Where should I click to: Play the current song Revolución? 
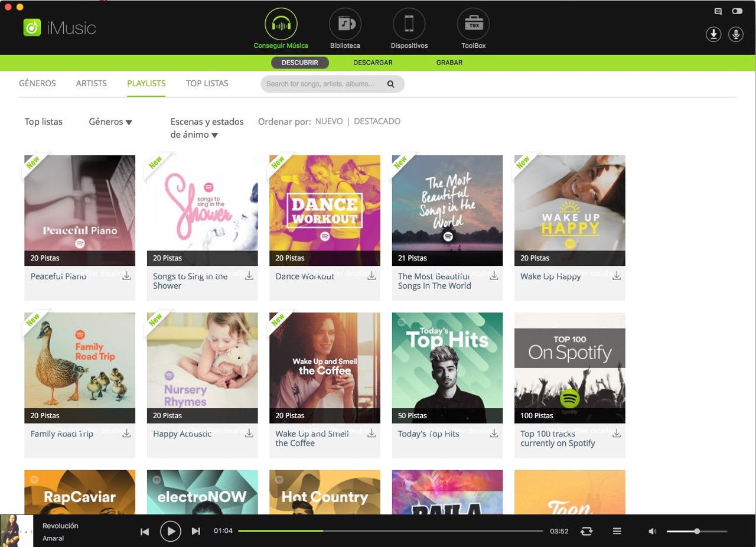171,532
